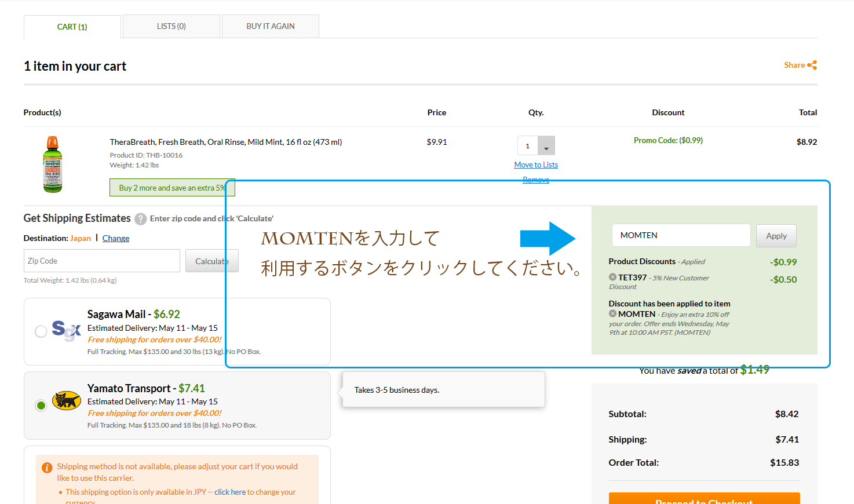Select Sagawa Mail shipping radio button
Viewport: 854px width, 504px height.
tap(41, 331)
